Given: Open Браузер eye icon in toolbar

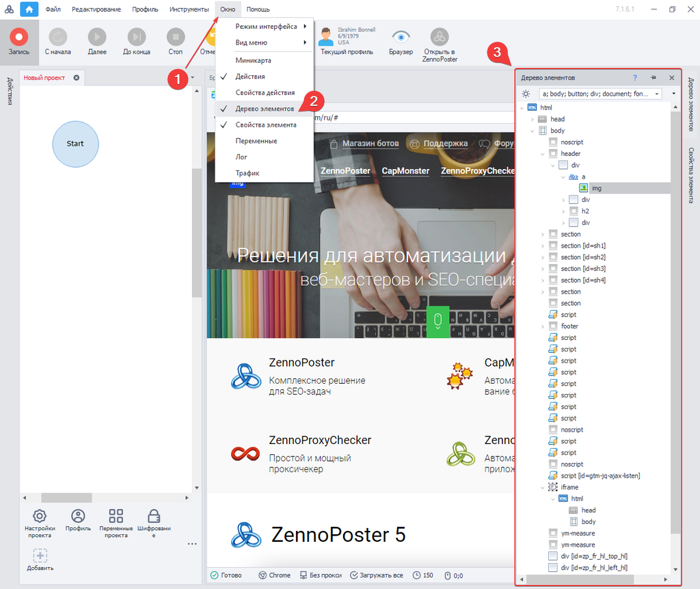Looking at the screenshot, I should pyautogui.click(x=401, y=37).
